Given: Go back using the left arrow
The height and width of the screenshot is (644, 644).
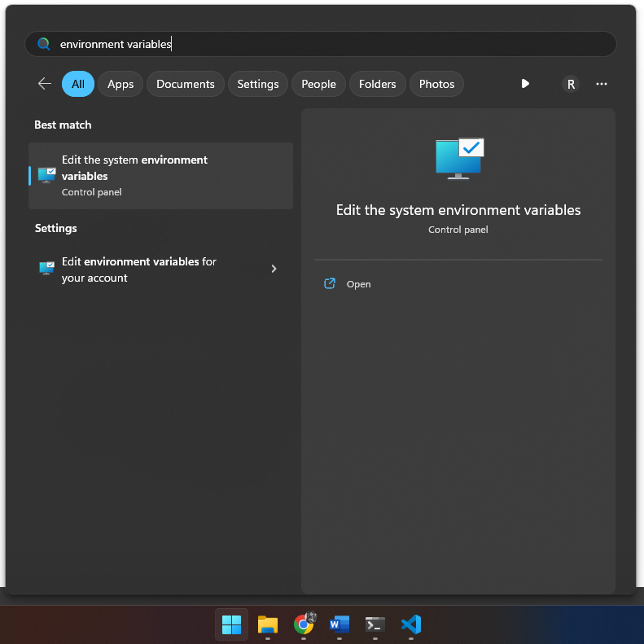Looking at the screenshot, I should pyautogui.click(x=44, y=84).
